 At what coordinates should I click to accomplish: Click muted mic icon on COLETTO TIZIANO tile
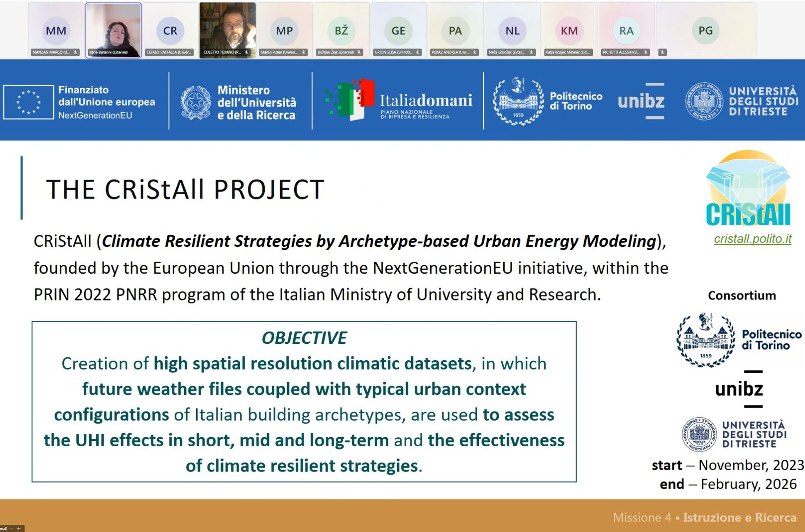click(246, 52)
